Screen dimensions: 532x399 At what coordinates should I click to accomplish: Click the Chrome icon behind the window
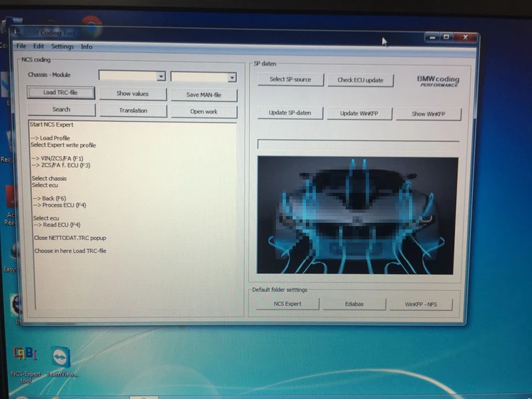click(92, 26)
